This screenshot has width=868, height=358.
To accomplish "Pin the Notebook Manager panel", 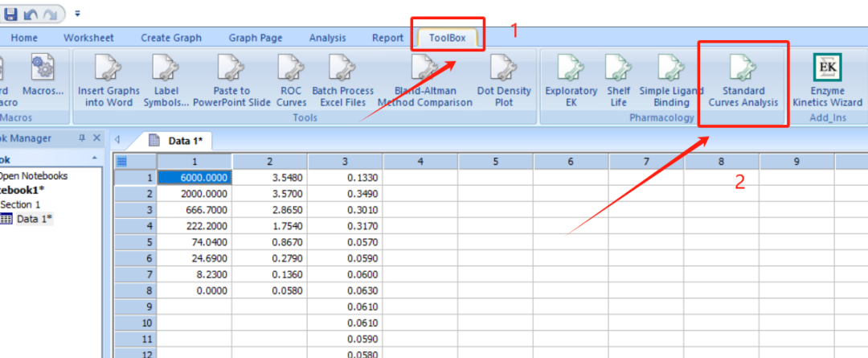I will tap(82, 138).
